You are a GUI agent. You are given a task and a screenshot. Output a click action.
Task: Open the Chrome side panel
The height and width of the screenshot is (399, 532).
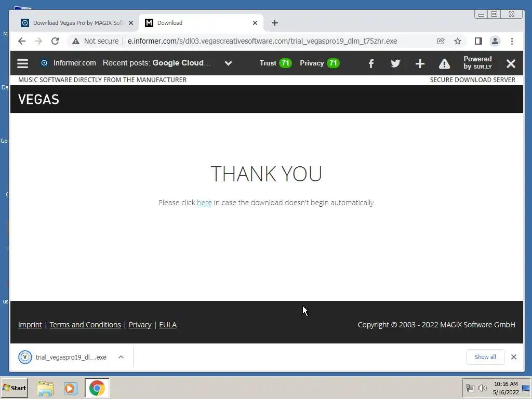[x=478, y=41]
